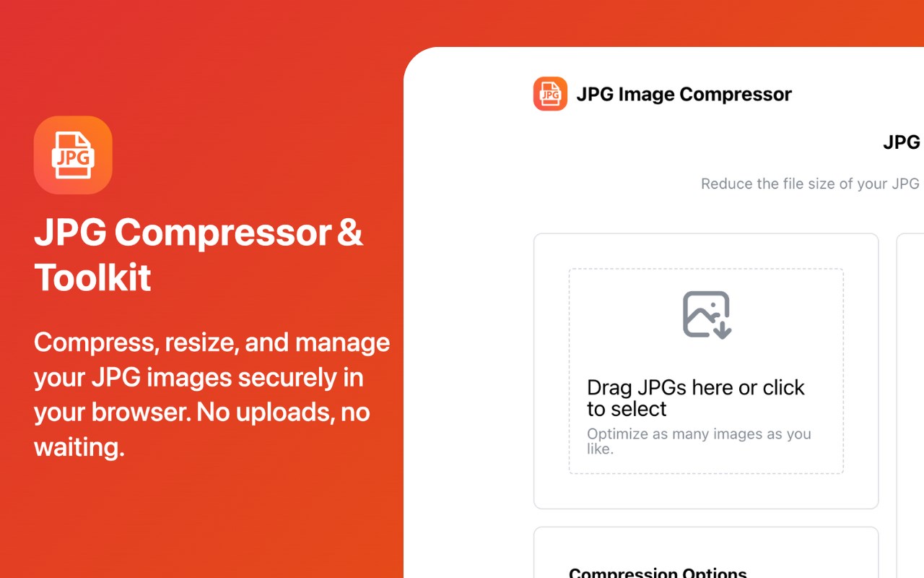Image resolution: width=924 pixels, height=578 pixels.
Task: Click 'your JPG images securely in' text line
Action: pos(199,377)
